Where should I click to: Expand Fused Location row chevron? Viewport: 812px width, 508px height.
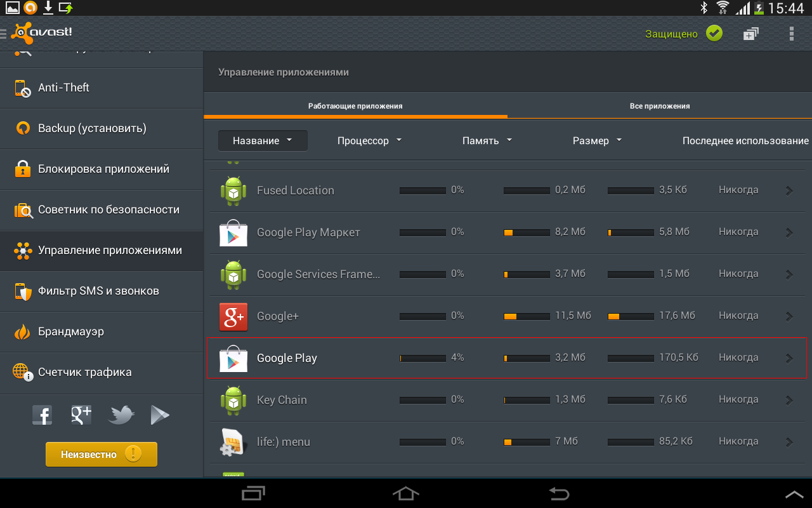pos(790,190)
